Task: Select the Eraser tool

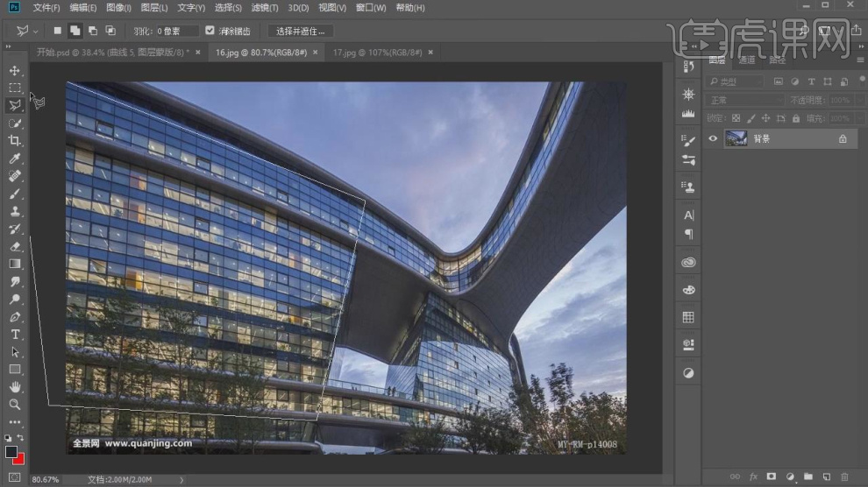Action: (x=15, y=246)
